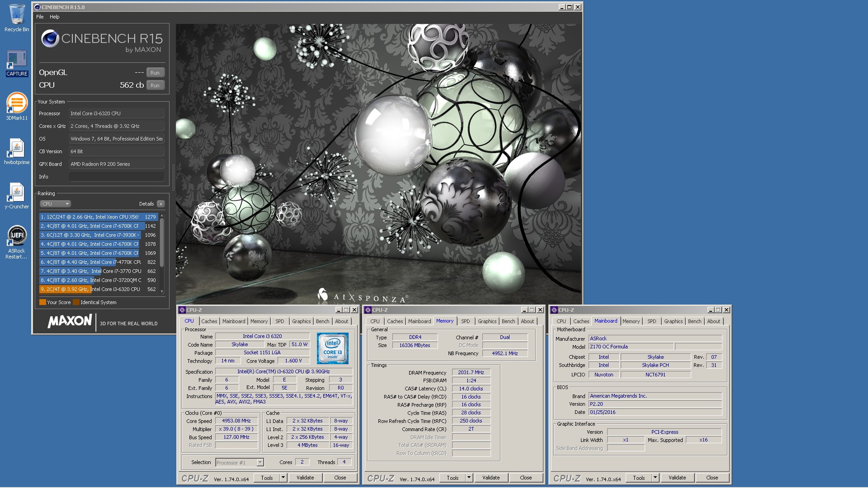Click Close button in Mainboard CPU-Z window
The image size is (868, 488).
click(x=712, y=478)
